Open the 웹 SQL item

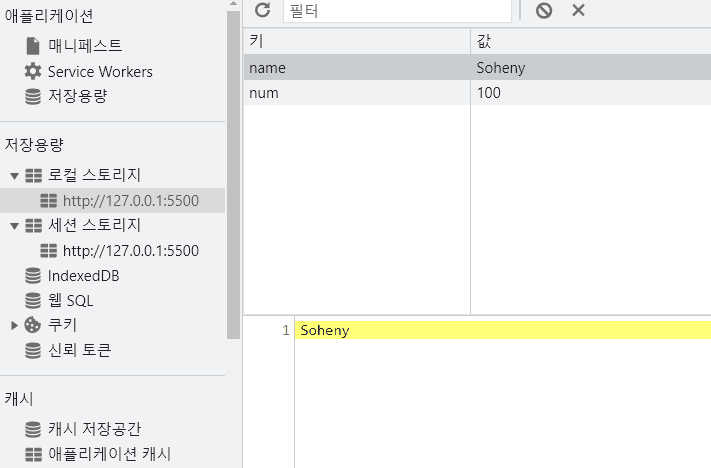pyautogui.click(x=71, y=300)
